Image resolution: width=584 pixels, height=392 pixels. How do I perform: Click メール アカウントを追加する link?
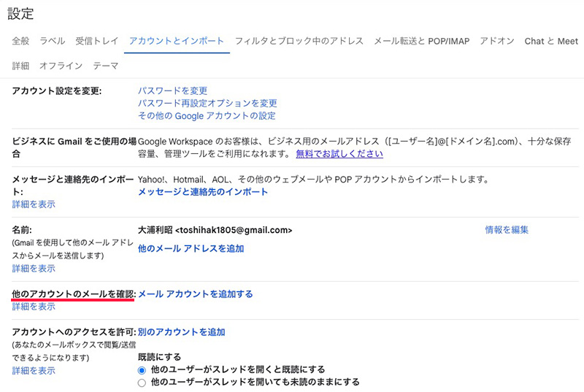[196, 294]
